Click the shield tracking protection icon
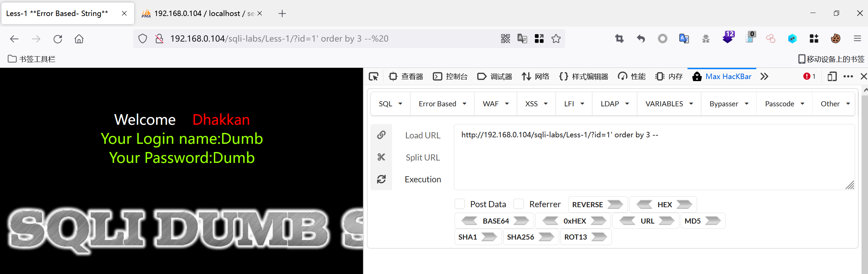This screenshot has width=868, height=274. coord(143,39)
